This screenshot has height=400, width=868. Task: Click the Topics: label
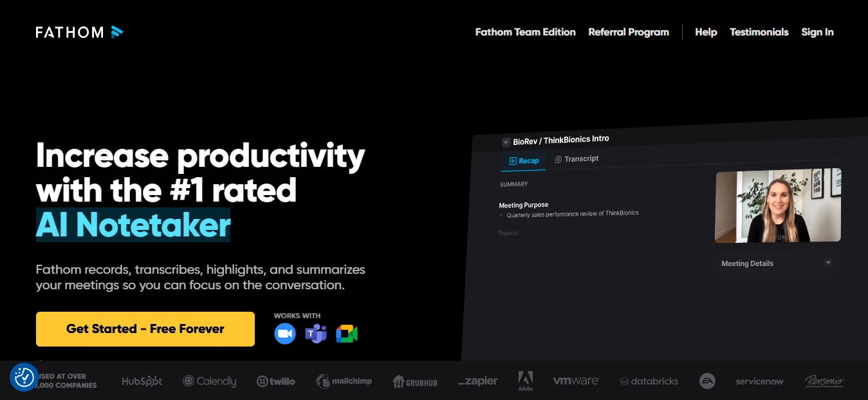(x=508, y=233)
